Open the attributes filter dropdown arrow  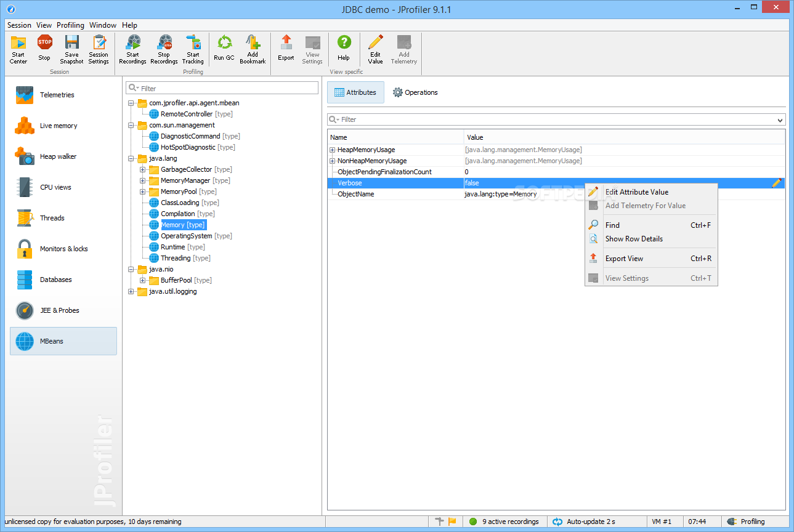[780, 120]
